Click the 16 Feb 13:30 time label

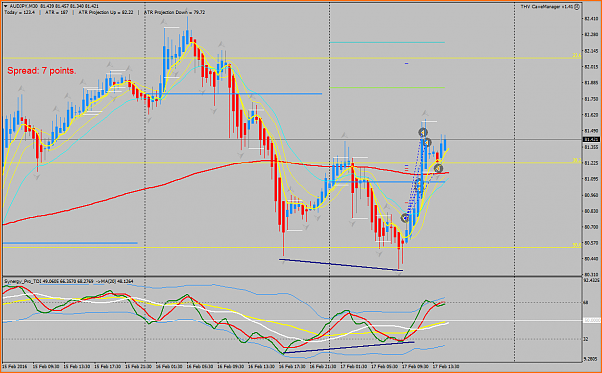260,366
